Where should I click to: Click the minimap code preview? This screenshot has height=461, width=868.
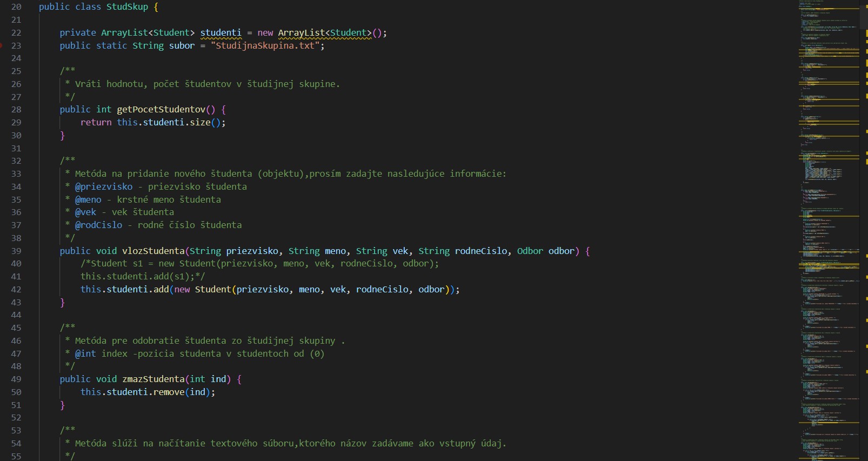(x=827, y=216)
